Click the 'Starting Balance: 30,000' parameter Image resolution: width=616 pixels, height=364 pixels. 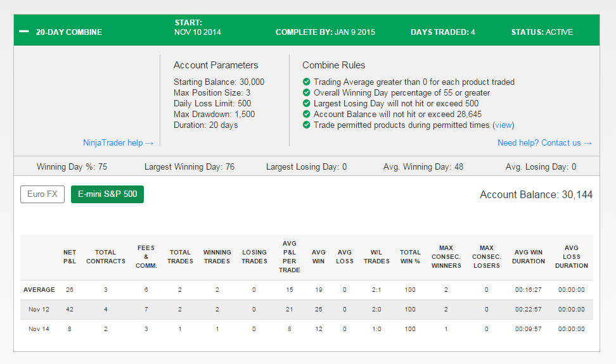tap(219, 82)
